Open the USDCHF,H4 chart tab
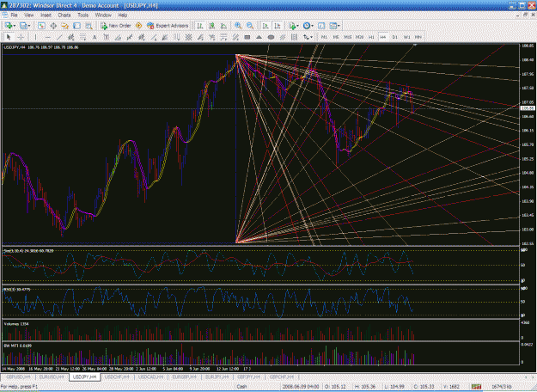The image size is (537, 392). (x=117, y=377)
